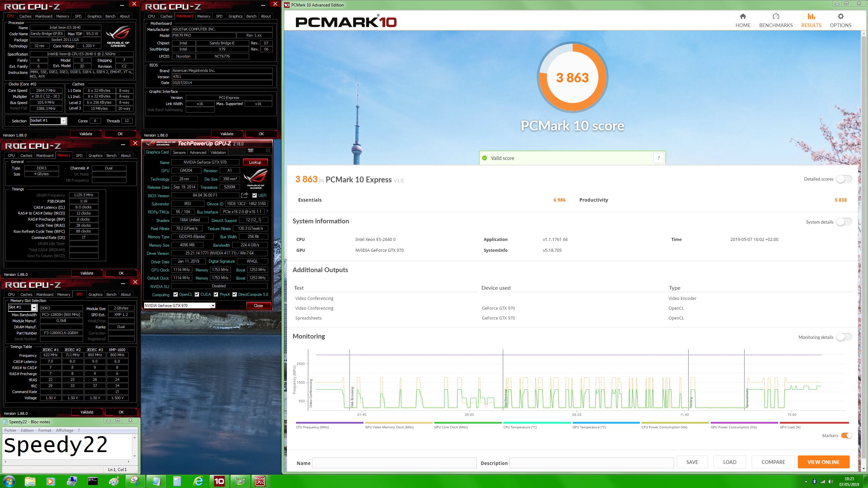The width and height of the screenshot is (868, 488).
Task: Click the Notepad horizontal scroll right arrow
Action: coord(129,461)
